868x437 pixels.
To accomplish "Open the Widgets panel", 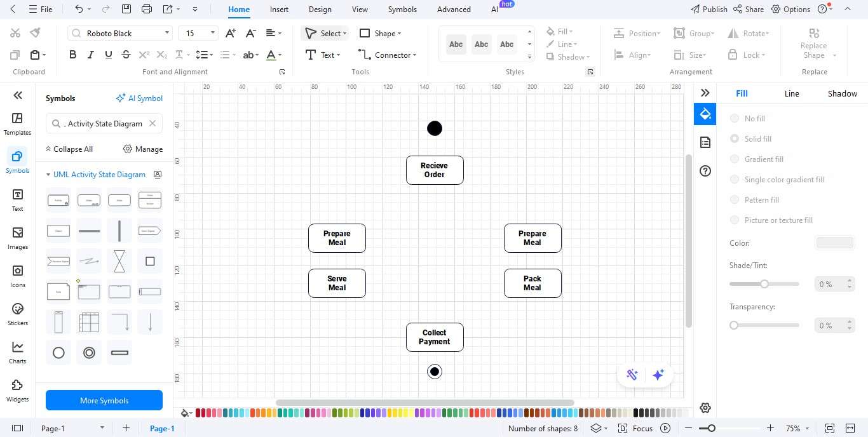I will 17,389.
